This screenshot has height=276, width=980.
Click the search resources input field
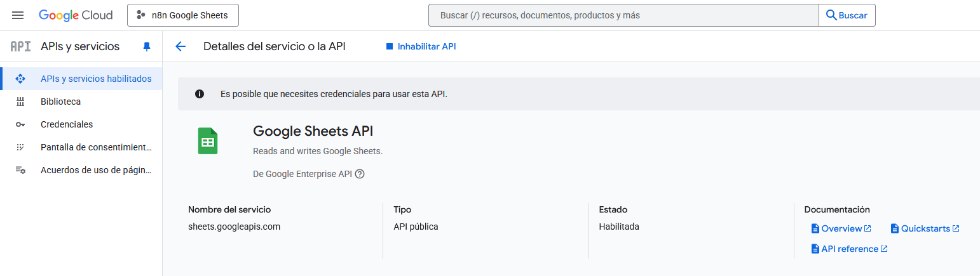tap(623, 15)
